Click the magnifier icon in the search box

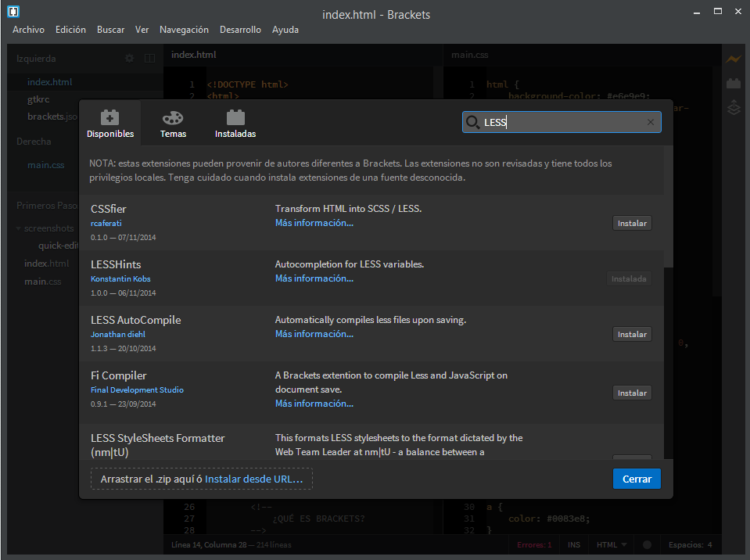[x=472, y=122]
